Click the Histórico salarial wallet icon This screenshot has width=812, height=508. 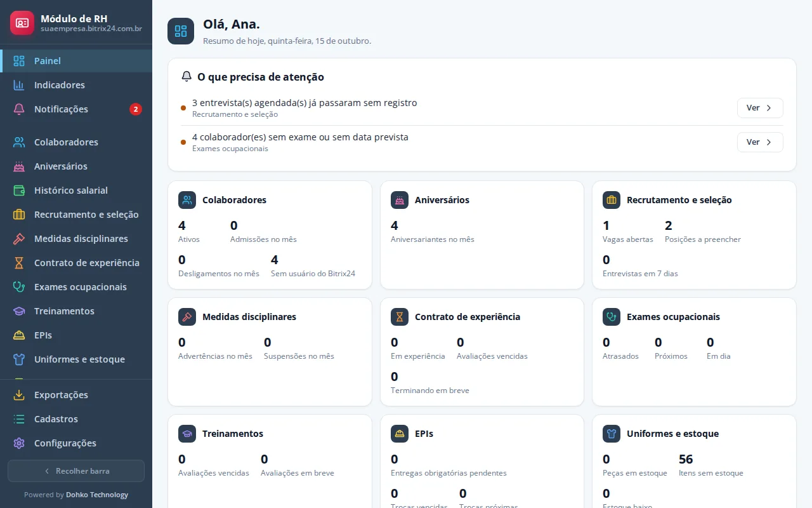pos(19,190)
